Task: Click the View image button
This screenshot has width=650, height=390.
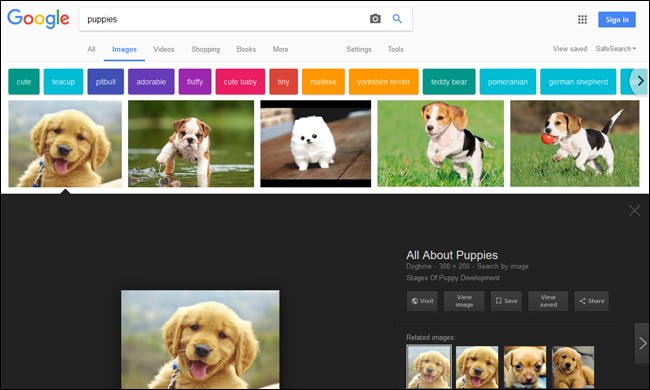Action: [x=464, y=301]
